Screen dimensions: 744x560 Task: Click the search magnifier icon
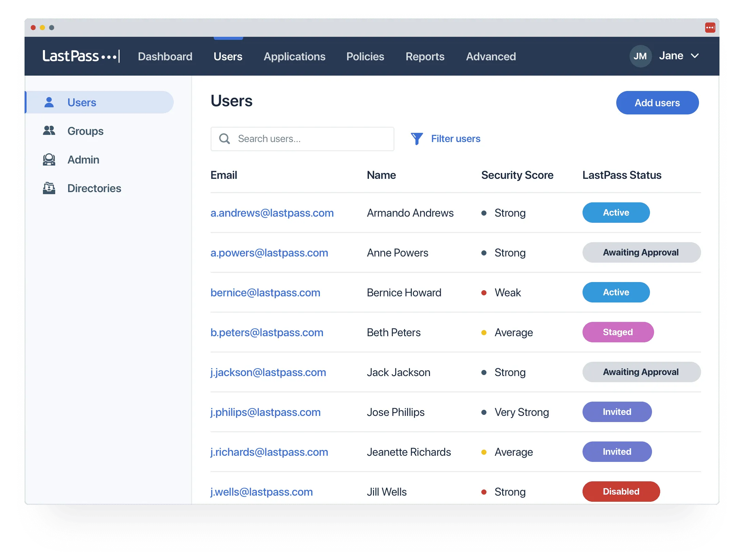pyautogui.click(x=224, y=139)
